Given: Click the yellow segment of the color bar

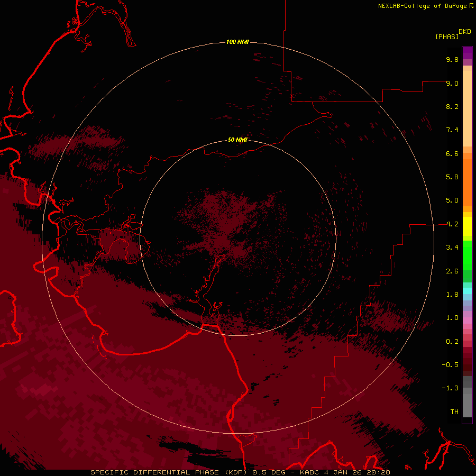Looking at the screenshot, I should (x=467, y=226).
